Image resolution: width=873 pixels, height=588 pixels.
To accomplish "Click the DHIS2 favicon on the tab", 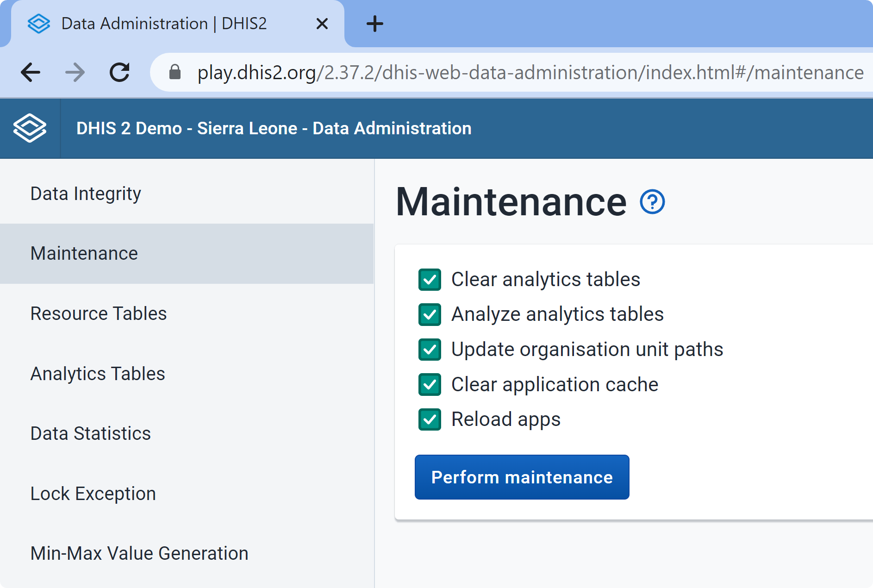I will (x=39, y=24).
